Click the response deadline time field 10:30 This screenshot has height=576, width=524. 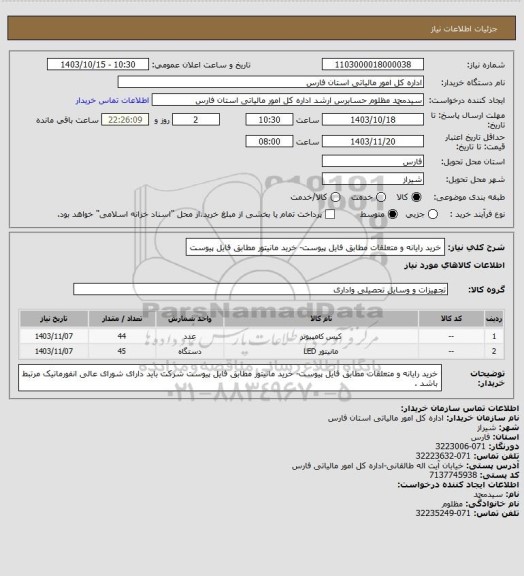pos(269,120)
